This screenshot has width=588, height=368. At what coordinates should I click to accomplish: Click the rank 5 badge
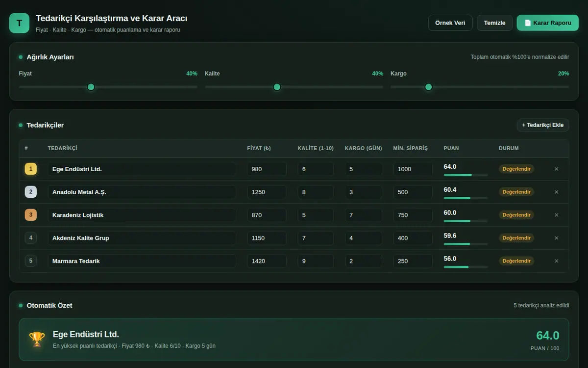pos(30,261)
